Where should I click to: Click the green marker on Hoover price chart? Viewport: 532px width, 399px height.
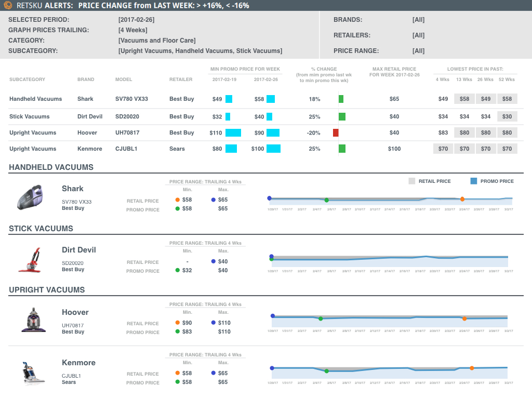(321, 318)
